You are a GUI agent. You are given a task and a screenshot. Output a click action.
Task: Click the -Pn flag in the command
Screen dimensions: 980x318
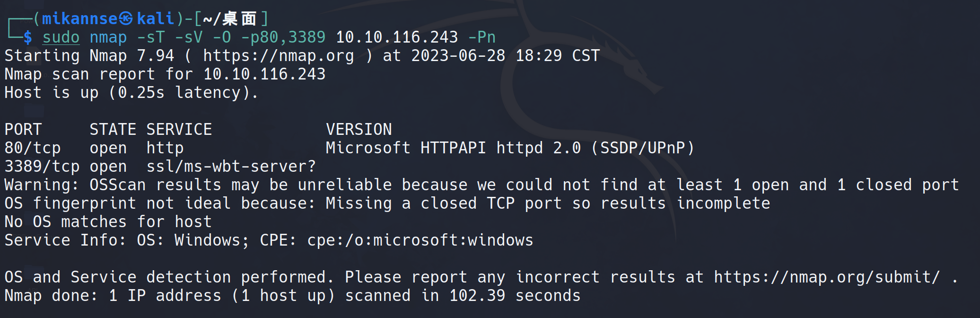[x=481, y=37]
